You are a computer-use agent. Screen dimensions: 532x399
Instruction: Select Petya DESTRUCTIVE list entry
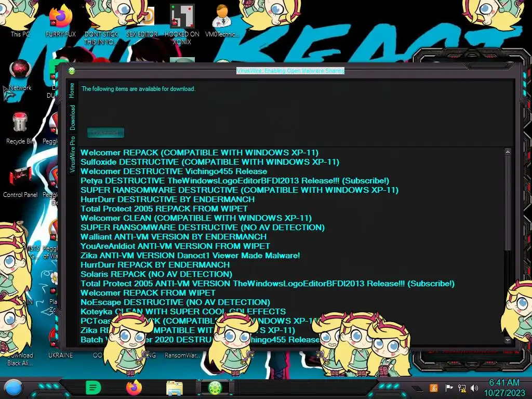235,181
